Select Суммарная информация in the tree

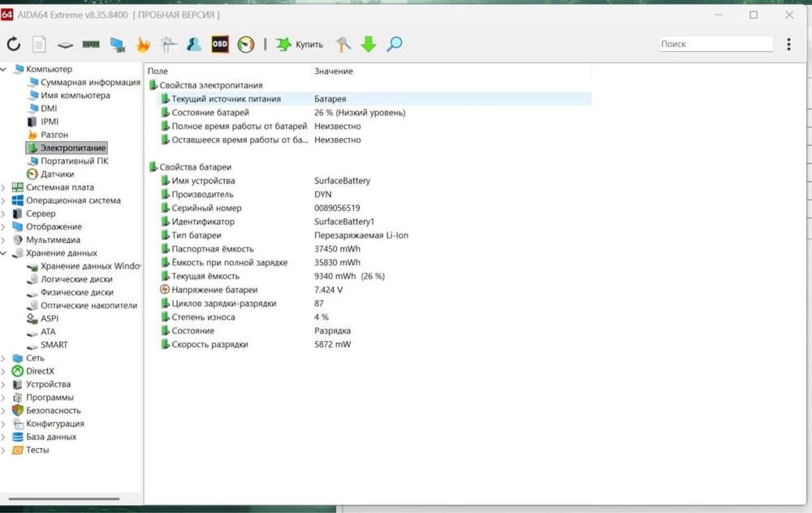click(90, 82)
